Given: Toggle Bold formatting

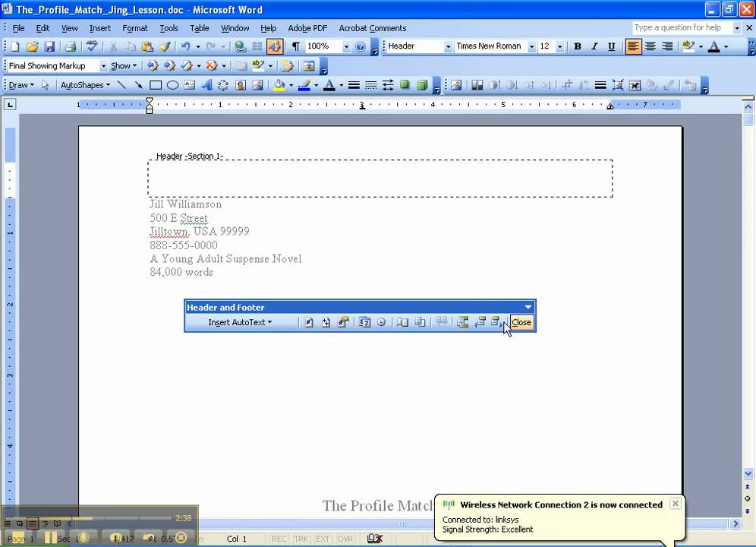Looking at the screenshot, I should (x=577, y=46).
